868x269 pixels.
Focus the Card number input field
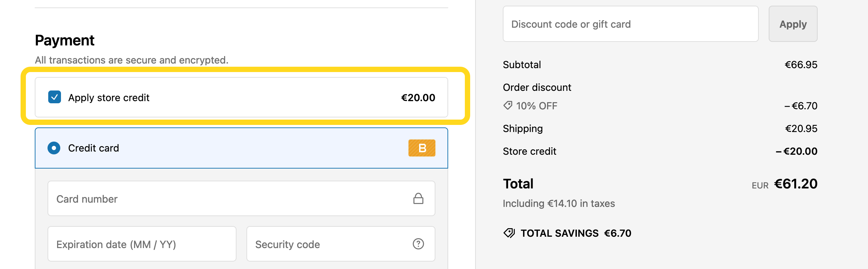pyautogui.click(x=227, y=199)
